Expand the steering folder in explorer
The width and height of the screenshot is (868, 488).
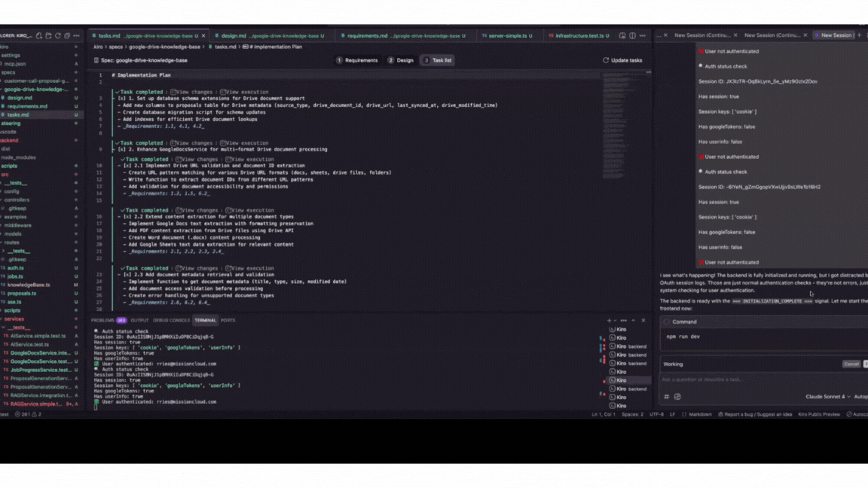coord(11,124)
